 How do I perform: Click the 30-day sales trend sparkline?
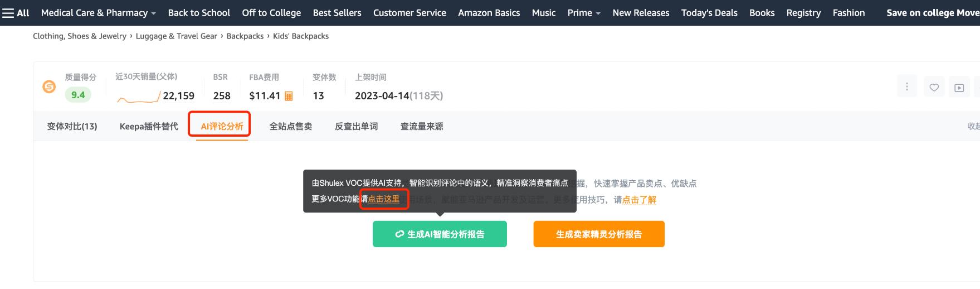click(x=138, y=98)
